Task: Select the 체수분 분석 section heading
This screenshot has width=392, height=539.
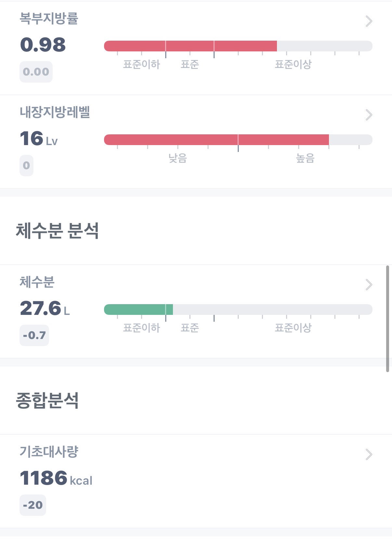Action: tap(57, 231)
